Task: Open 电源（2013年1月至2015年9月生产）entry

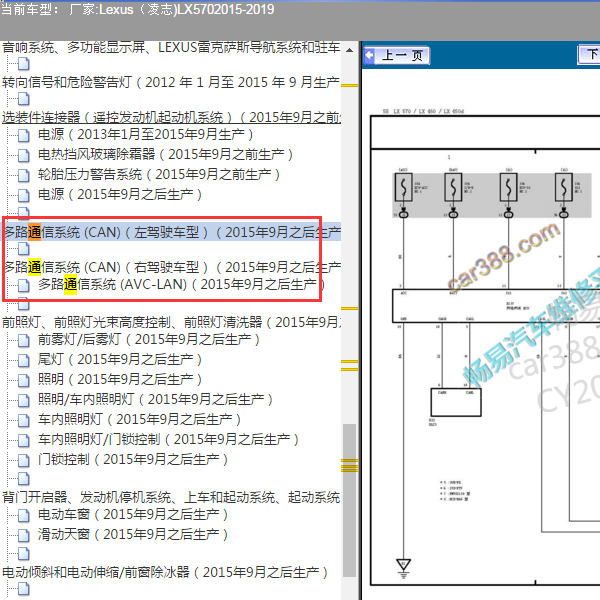Action: tap(145, 135)
